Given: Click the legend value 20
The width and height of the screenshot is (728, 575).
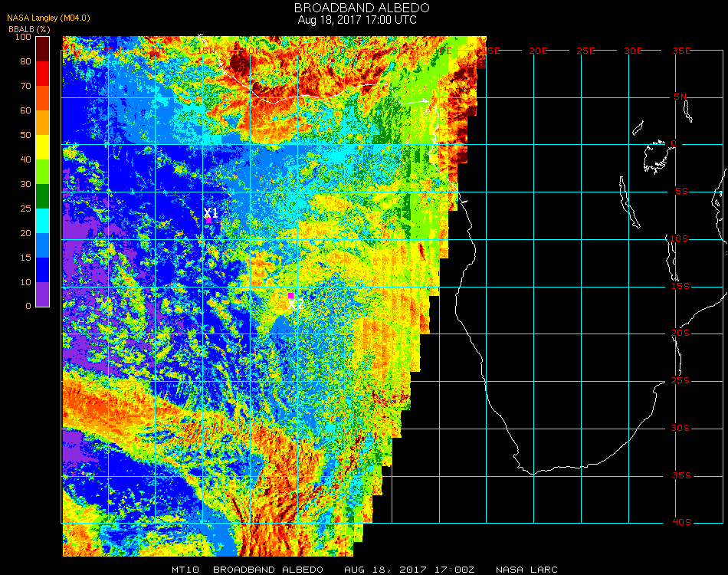Looking at the screenshot, I should coord(25,233).
